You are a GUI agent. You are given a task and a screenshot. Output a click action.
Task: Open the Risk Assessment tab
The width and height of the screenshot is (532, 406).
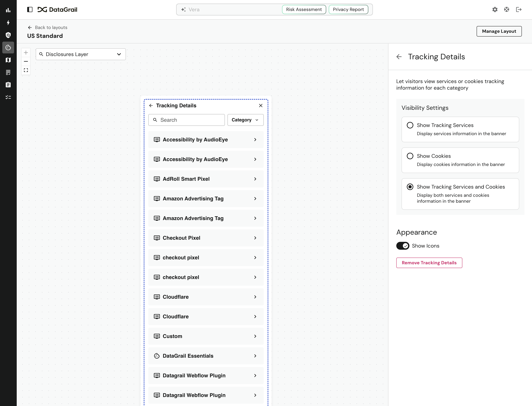tap(304, 10)
